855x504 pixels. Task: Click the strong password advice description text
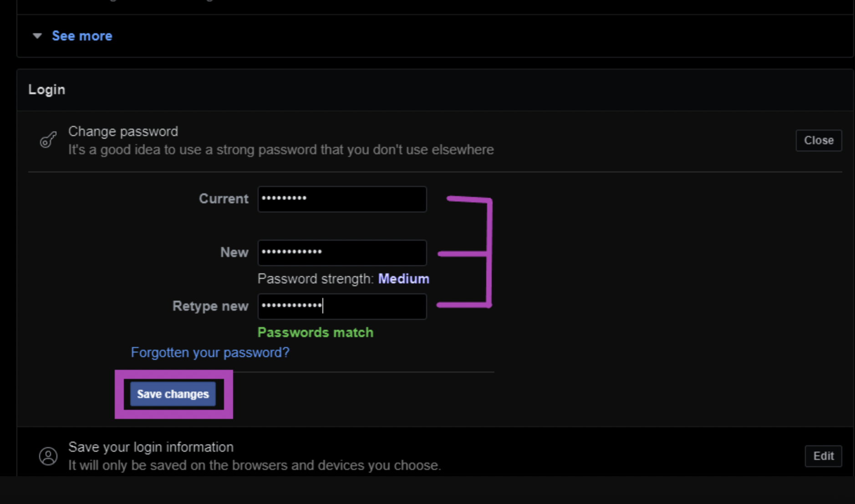(x=280, y=150)
